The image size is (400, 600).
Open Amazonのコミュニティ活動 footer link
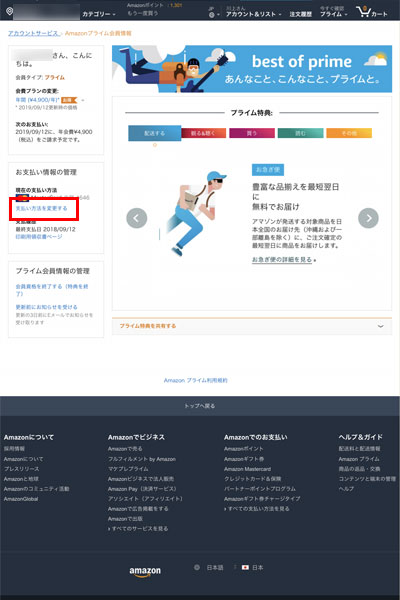[x=37, y=489]
